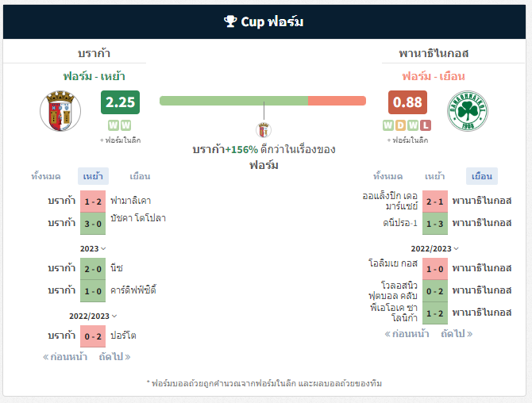Click the red L badge in Panathinaikos form
The height and width of the screenshot is (403, 532).
[426, 125]
